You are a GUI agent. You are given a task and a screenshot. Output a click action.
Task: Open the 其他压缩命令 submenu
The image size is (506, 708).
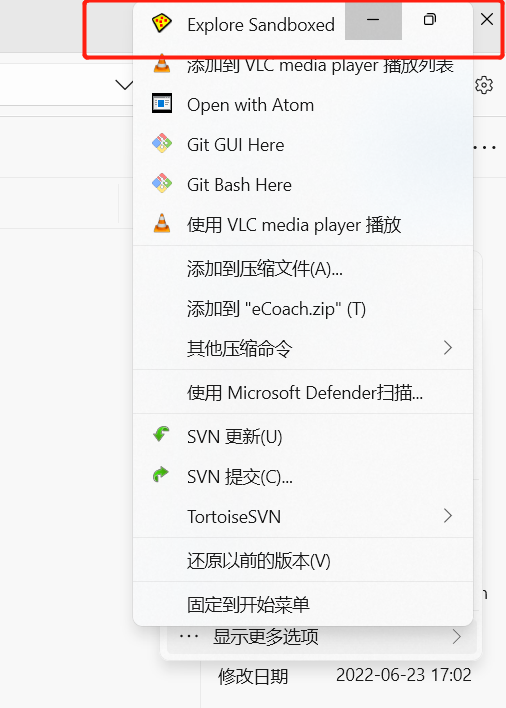coord(303,348)
